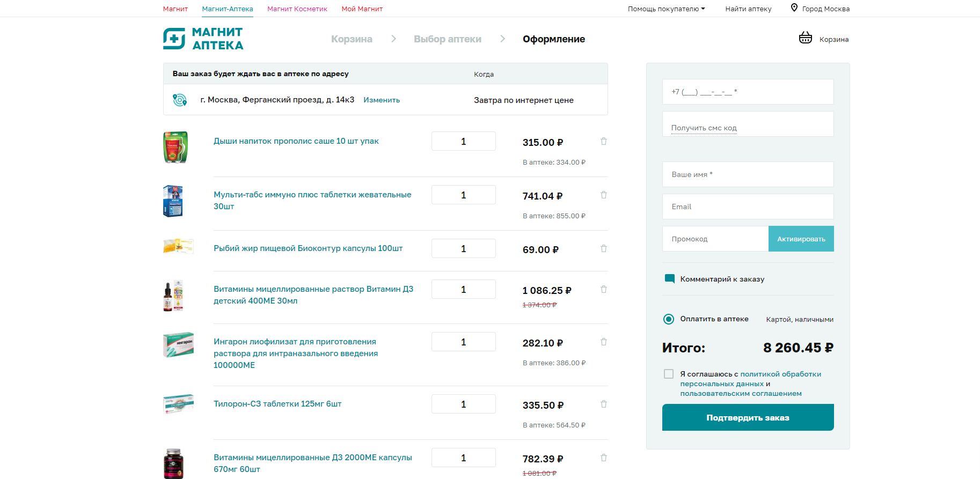The image size is (980, 479).
Task: Switch to Магнит-Аптека tab
Action: click(x=228, y=9)
